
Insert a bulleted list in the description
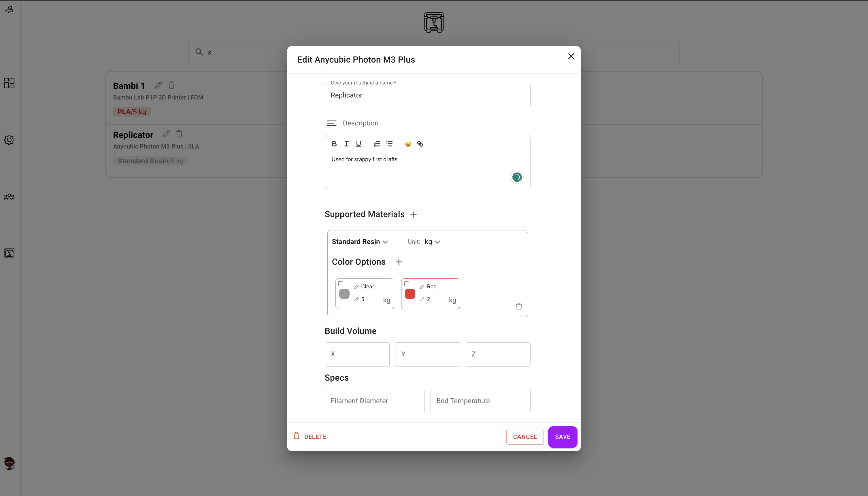[x=389, y=144]
